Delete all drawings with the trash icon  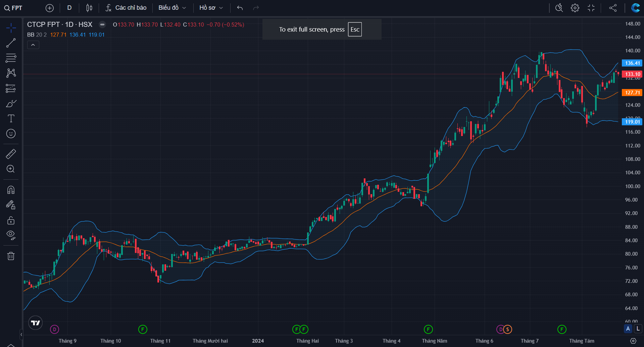(11, 256)
